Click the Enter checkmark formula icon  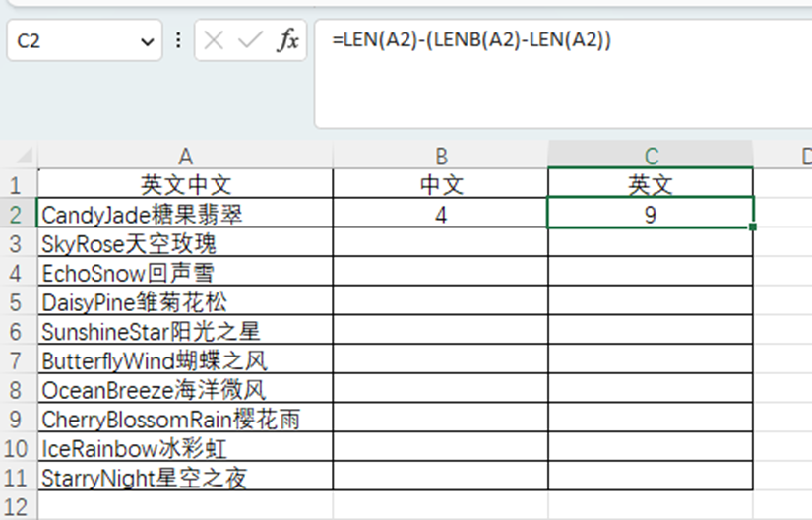point(250,40)
